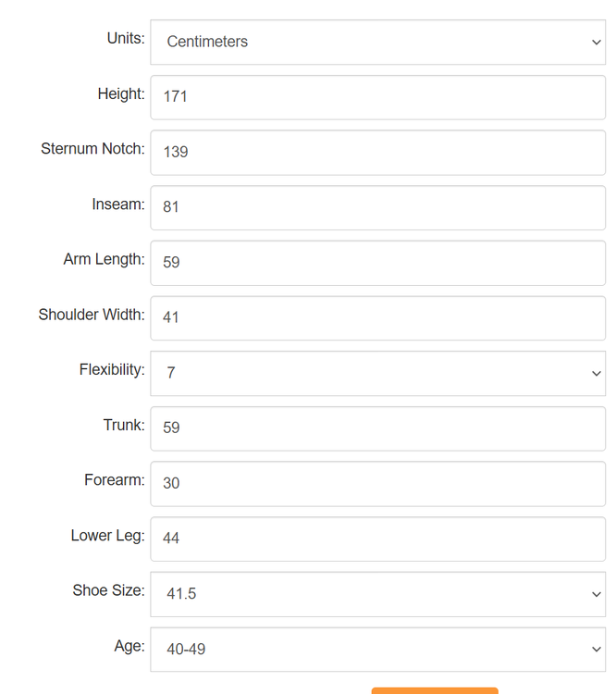Click the Arm Length input field

pyautogui.click(x=377, y=263)
